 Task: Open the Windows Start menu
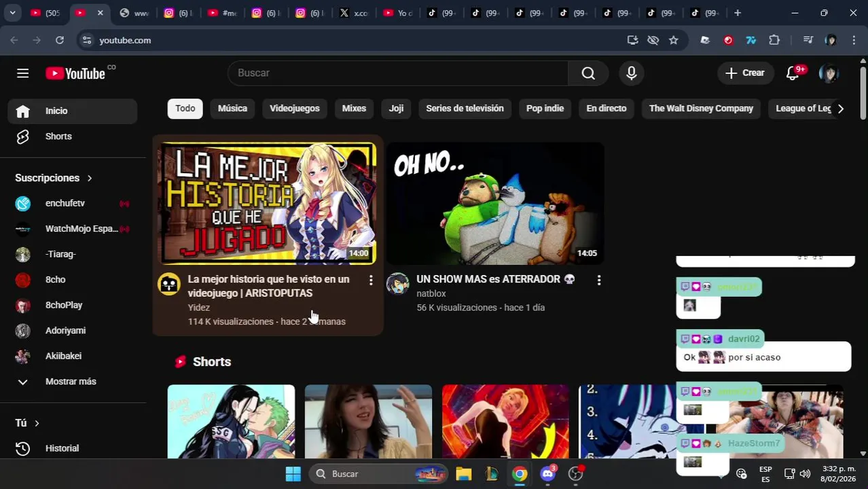[x=293, y=474]
